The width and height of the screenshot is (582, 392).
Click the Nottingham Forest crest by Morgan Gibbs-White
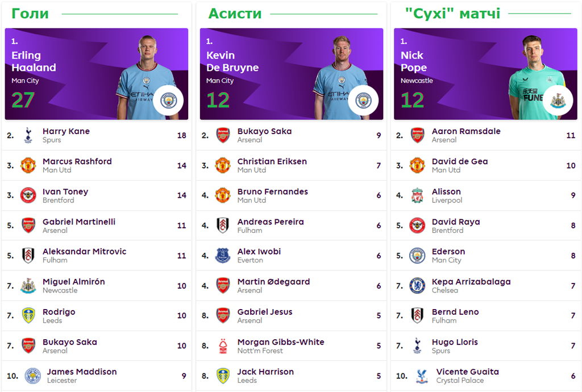pos(223,346)
